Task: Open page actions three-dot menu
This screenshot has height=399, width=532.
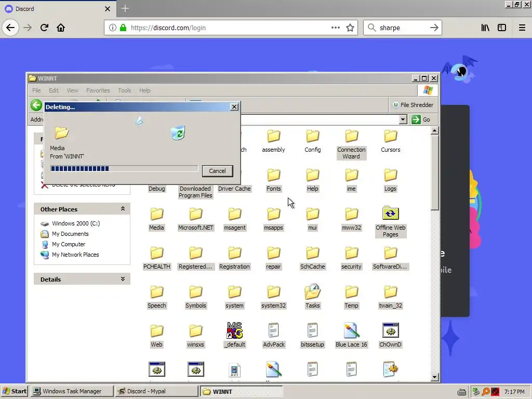Action: click(x=335, y=28)
